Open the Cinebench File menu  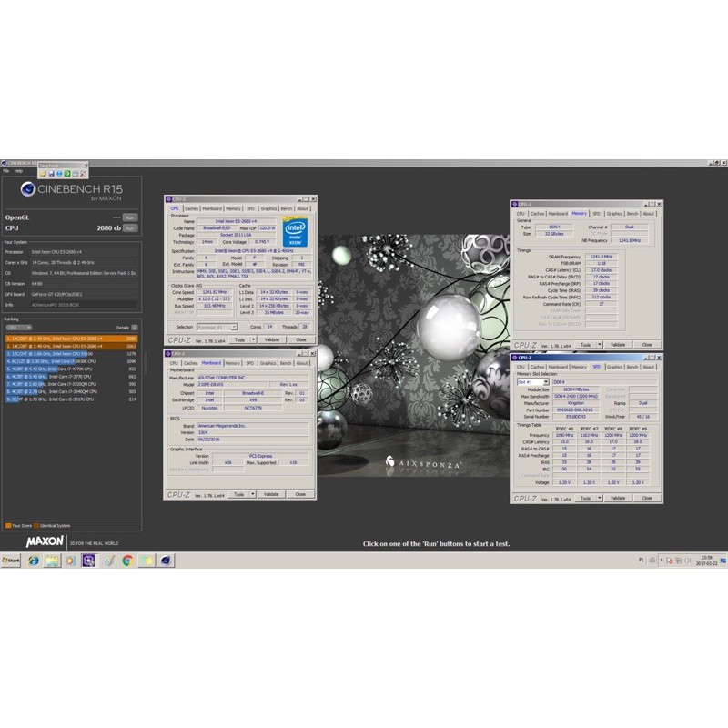5,171
